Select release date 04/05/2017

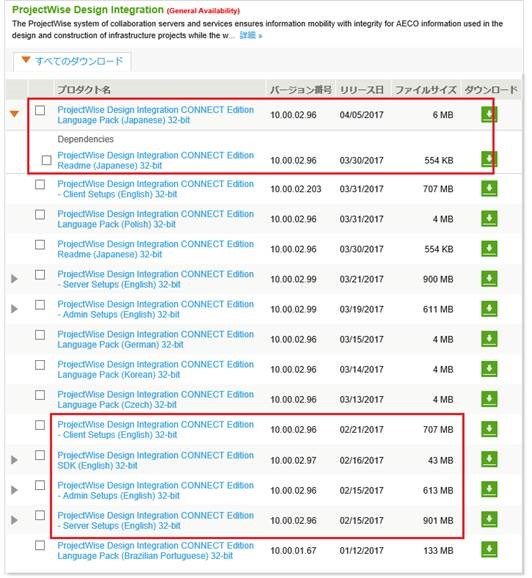click(361, 115)
